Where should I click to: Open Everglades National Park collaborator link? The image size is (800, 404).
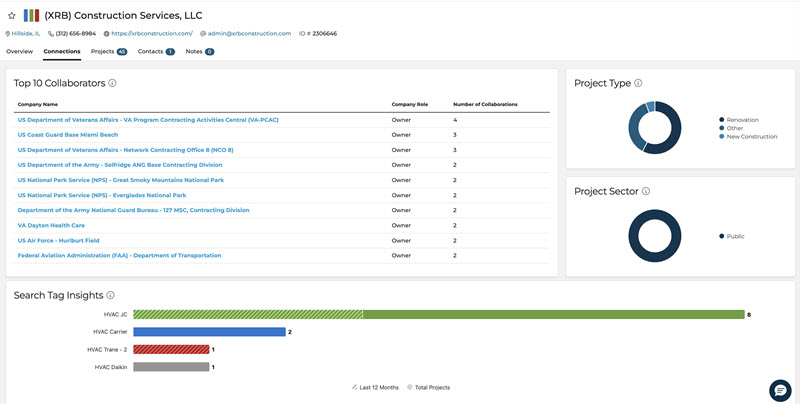(x=102, y=195)
